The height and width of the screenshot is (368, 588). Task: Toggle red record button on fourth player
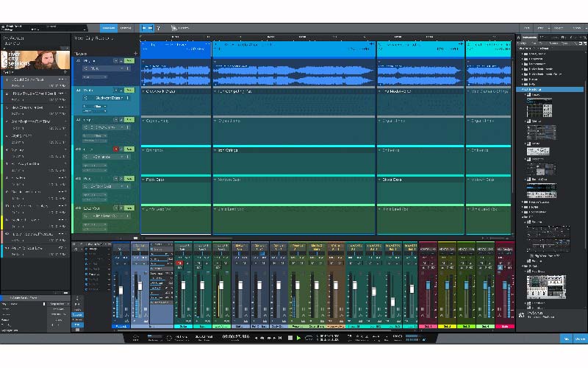point(116,149)
